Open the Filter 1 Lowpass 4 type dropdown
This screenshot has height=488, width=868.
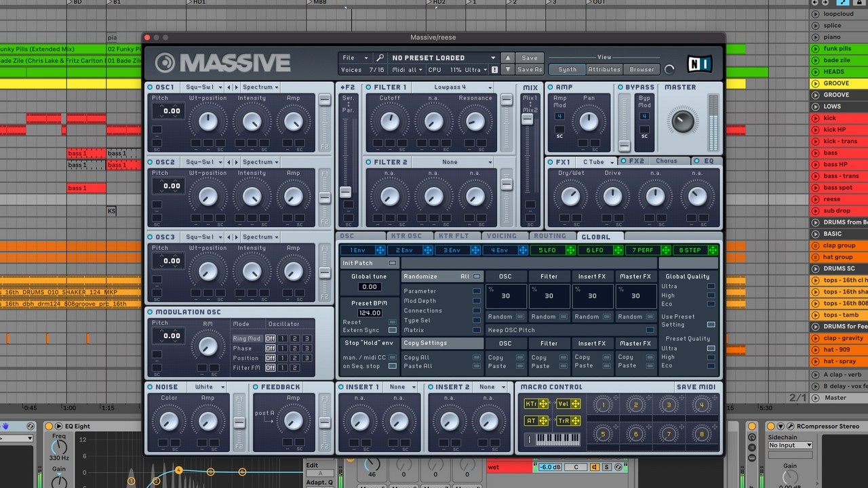coord(453,87)
